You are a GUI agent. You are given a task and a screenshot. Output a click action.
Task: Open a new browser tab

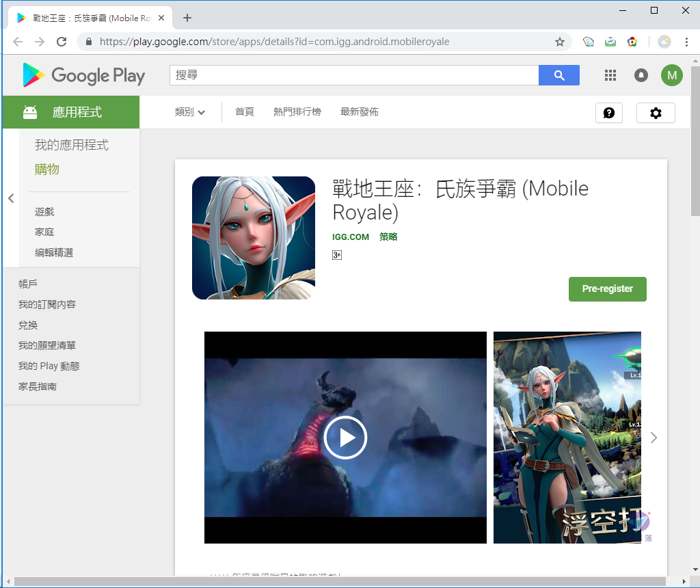tap(187, 18)
